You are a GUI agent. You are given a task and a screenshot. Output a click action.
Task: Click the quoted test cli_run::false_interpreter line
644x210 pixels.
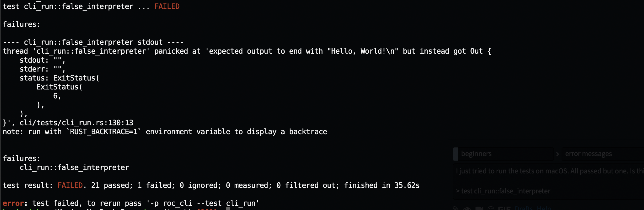point(503,191)
